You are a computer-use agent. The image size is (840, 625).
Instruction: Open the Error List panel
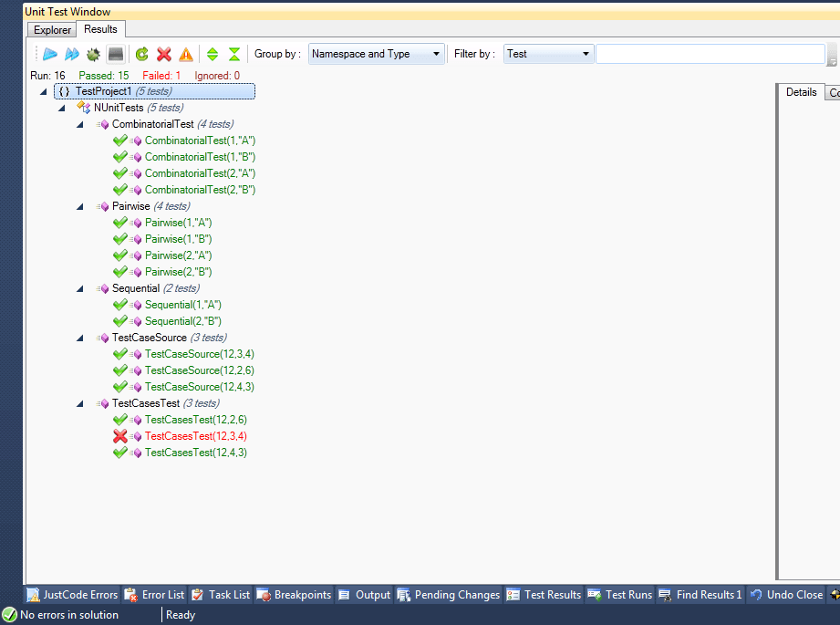click(154, 595)
